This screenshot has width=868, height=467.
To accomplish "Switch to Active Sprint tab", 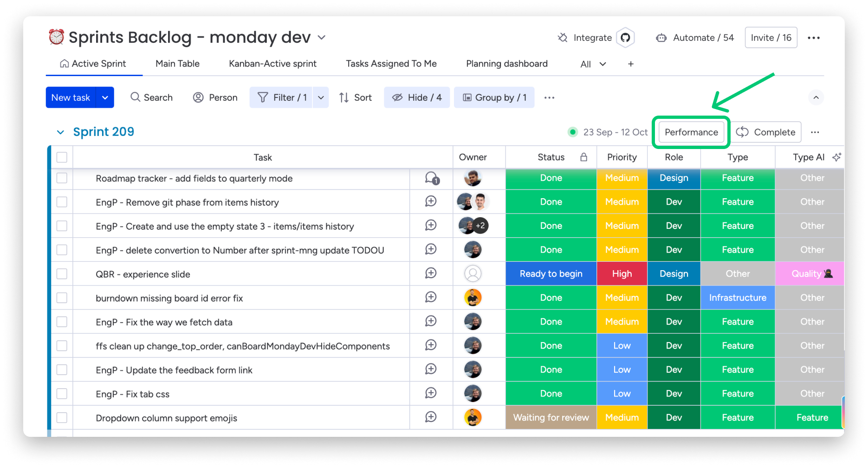I will (93, 64).
